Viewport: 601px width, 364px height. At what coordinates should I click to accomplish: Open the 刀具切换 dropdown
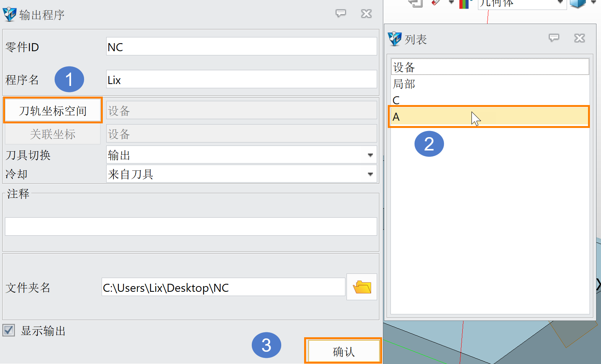coord(241,155)
